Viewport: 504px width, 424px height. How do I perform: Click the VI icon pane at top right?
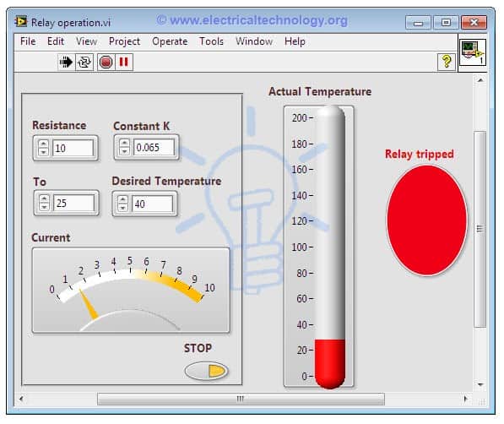point(472,52)
